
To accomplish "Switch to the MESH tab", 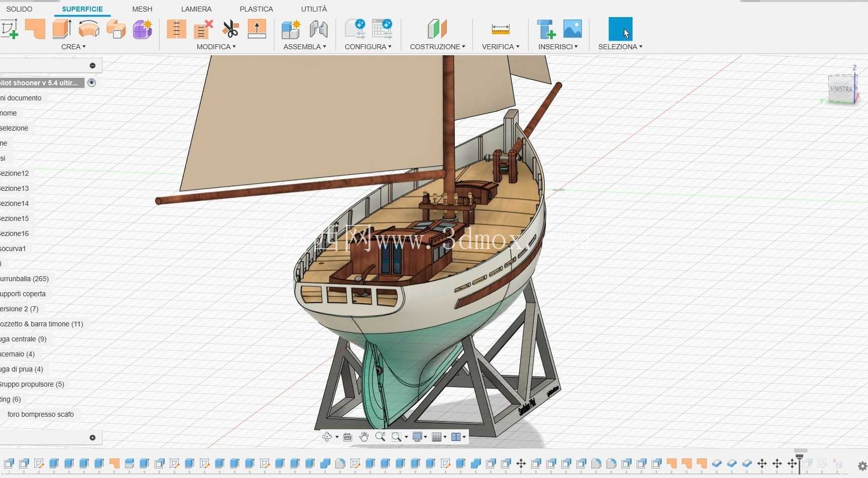I will [x=142, y=9].
